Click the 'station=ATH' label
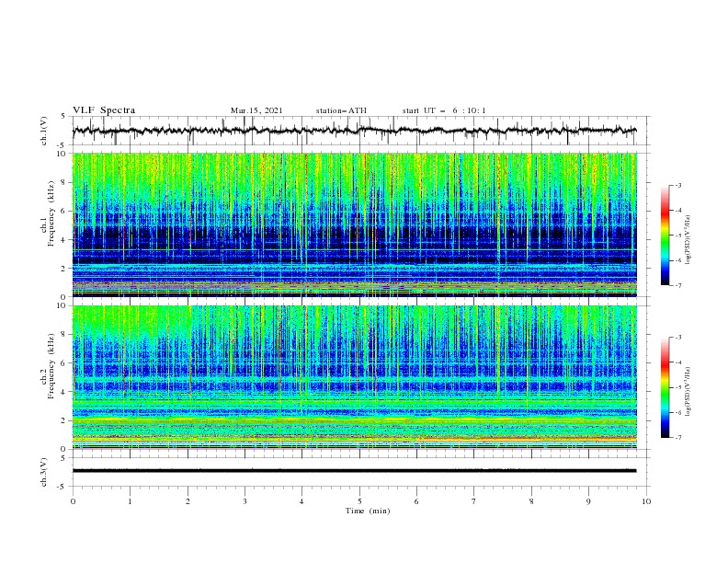 (x=341, y=110)
